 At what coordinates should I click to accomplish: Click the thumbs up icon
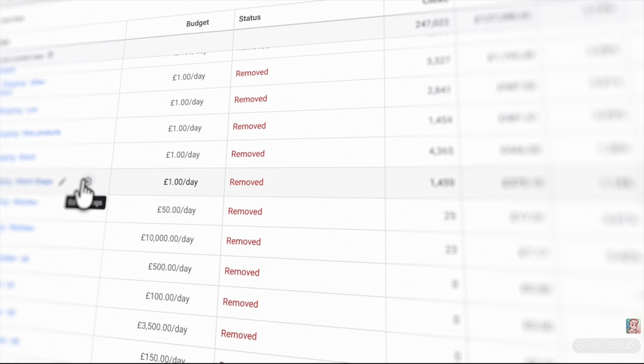tap(579, 345)
